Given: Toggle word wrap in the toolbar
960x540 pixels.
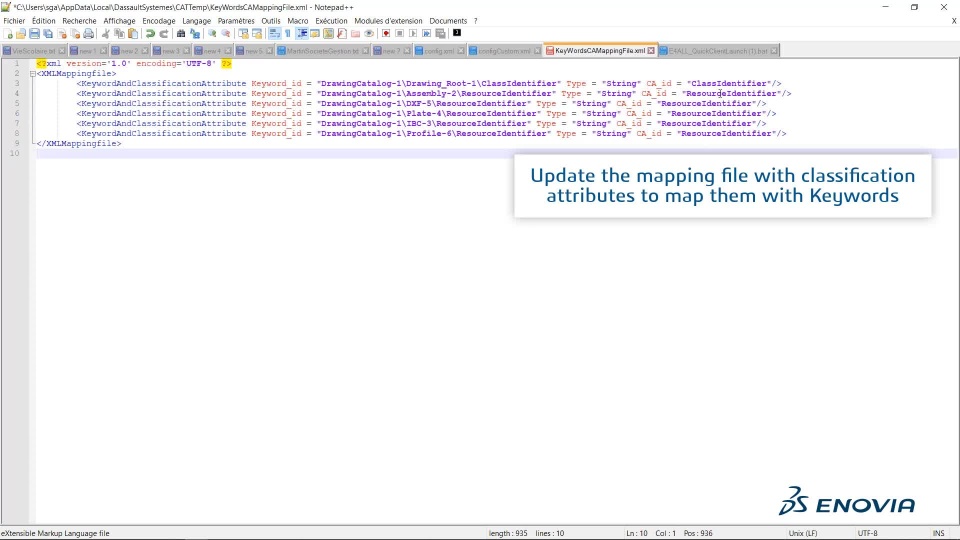Looking at the screenshot, I should 274,34.
